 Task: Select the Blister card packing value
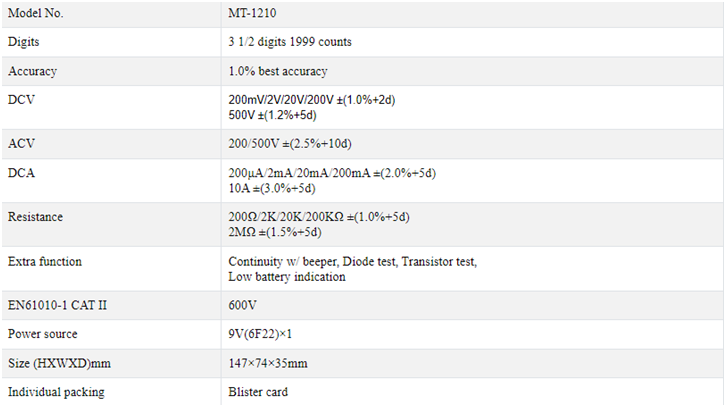(258, 392)
